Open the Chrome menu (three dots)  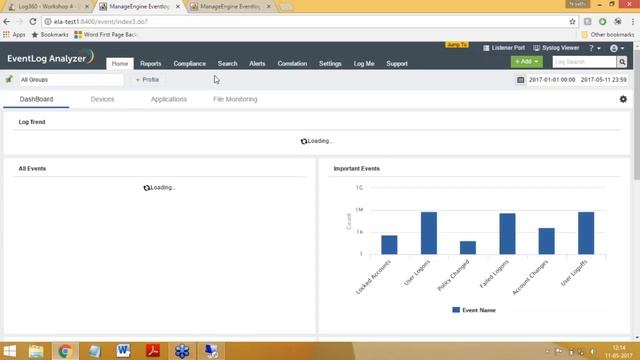[633, 22]
